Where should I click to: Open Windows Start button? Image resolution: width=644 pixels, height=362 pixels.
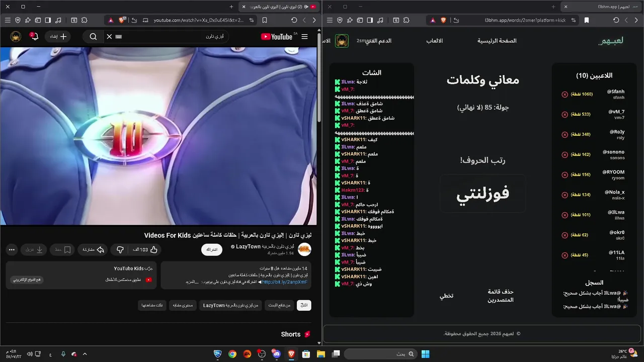pyautogui.click(x=425, y=354)
